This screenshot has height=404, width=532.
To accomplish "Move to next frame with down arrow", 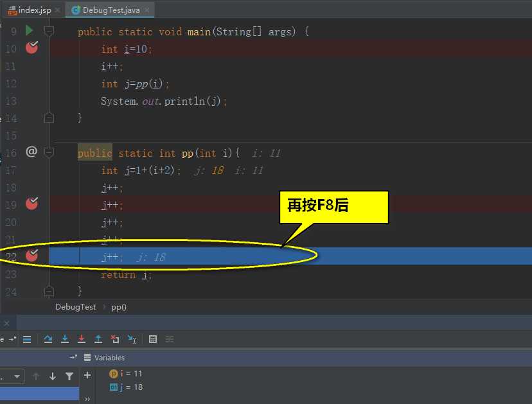I will tap(53, 376).
